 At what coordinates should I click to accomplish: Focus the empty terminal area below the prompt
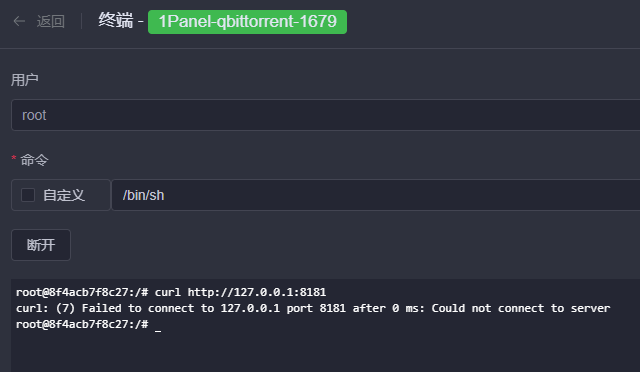(325, 353)
